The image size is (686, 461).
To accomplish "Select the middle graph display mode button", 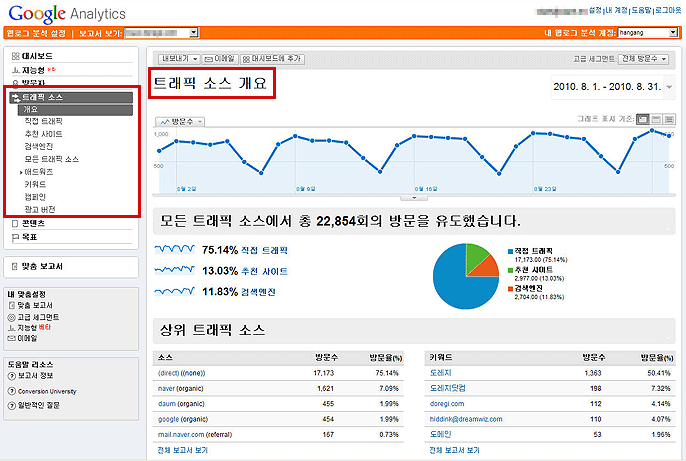I will (656, 119).
